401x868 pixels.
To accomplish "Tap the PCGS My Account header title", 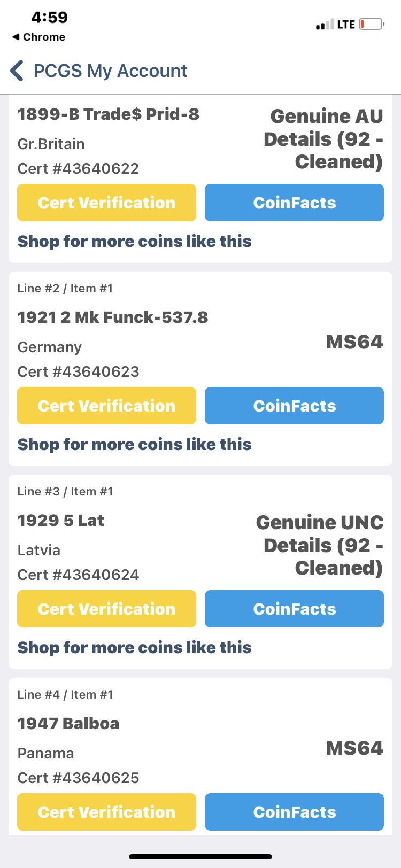I will tap(110, 71).
